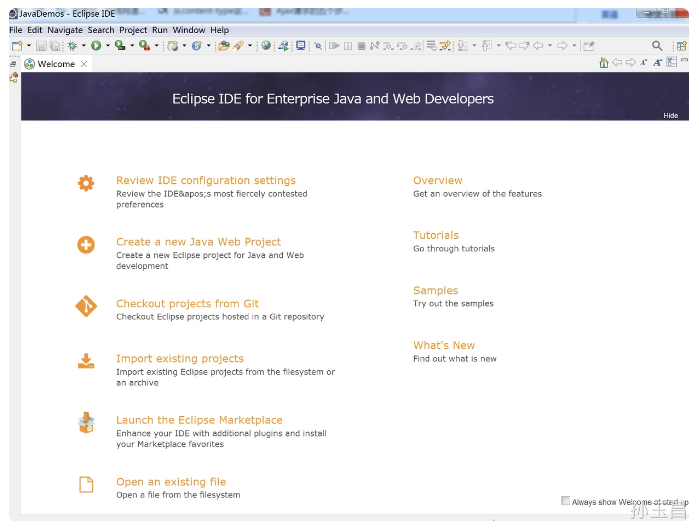Click Create a new Java Web Project

pos(198,242)
